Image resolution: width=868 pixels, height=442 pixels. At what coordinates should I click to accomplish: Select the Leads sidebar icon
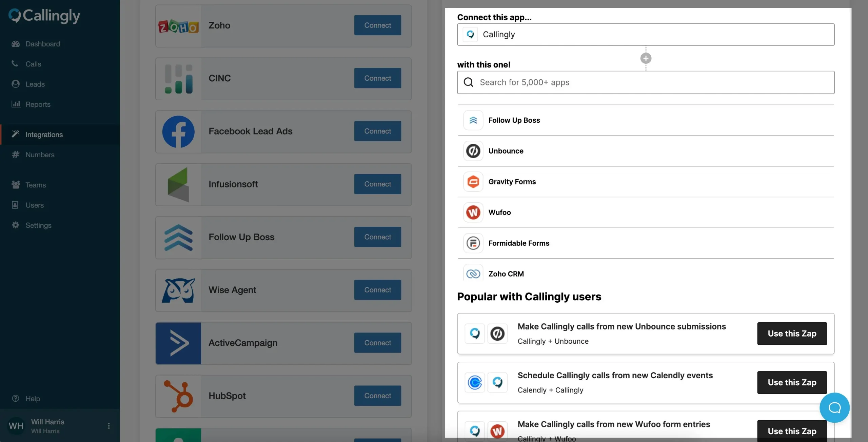[x=16, y=84]
